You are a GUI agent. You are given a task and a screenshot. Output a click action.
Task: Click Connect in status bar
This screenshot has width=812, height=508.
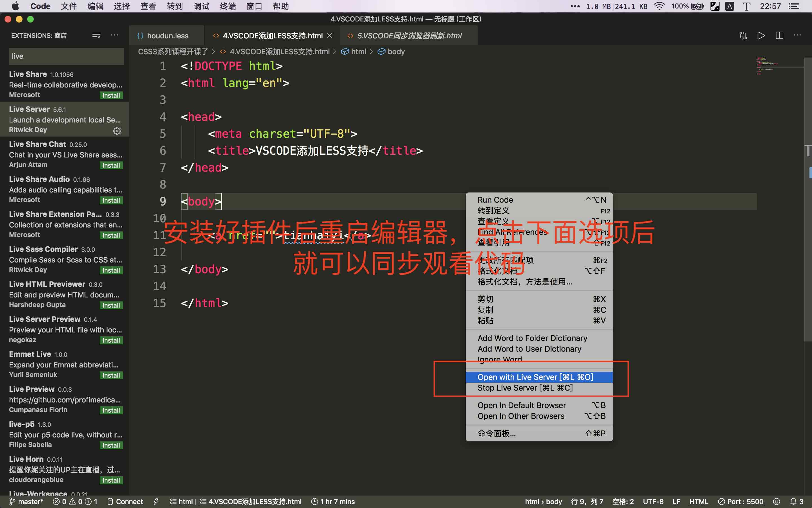coord(125,502)
